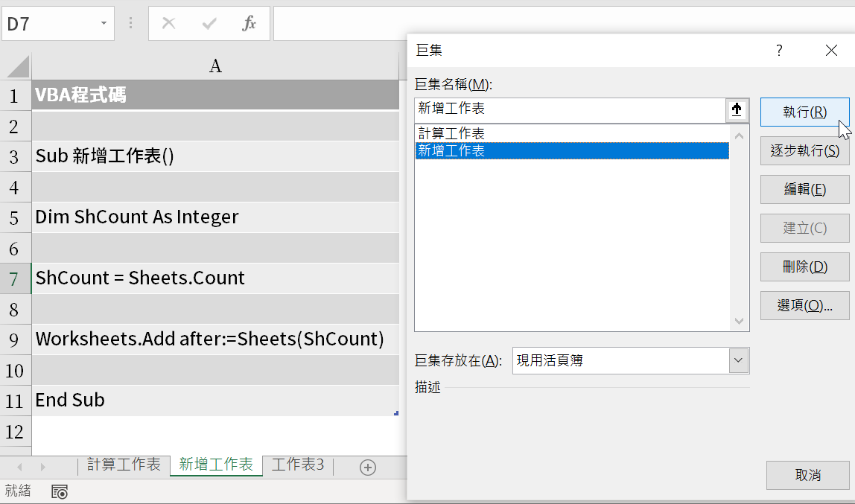Open the macro dialog help question mark
This screenshot has width=855, height=504.
[x=779, y=51]
